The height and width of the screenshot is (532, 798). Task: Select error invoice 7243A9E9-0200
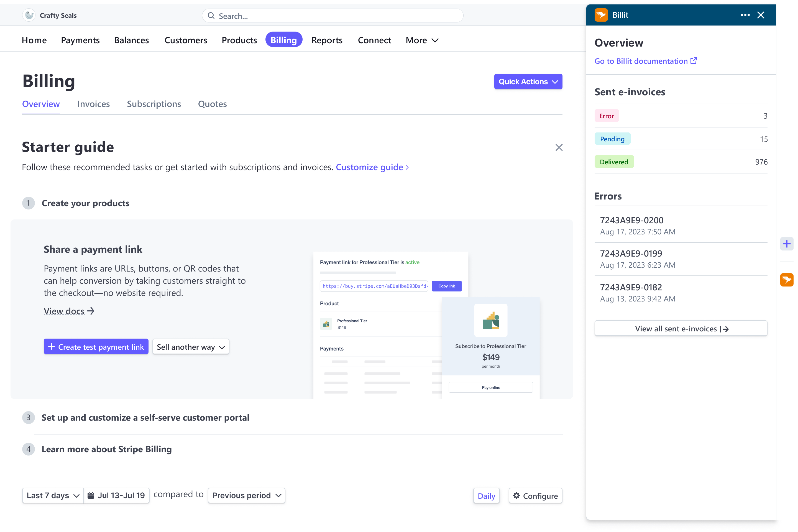632,220
